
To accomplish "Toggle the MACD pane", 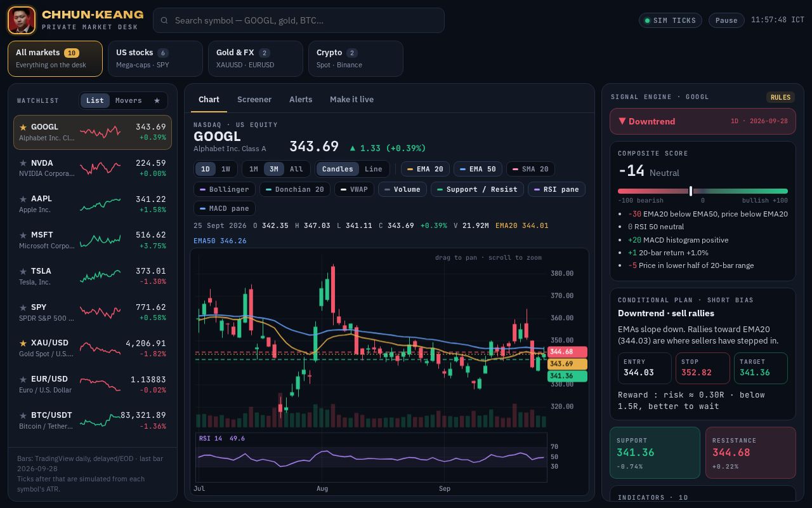I will pos(225,208).
